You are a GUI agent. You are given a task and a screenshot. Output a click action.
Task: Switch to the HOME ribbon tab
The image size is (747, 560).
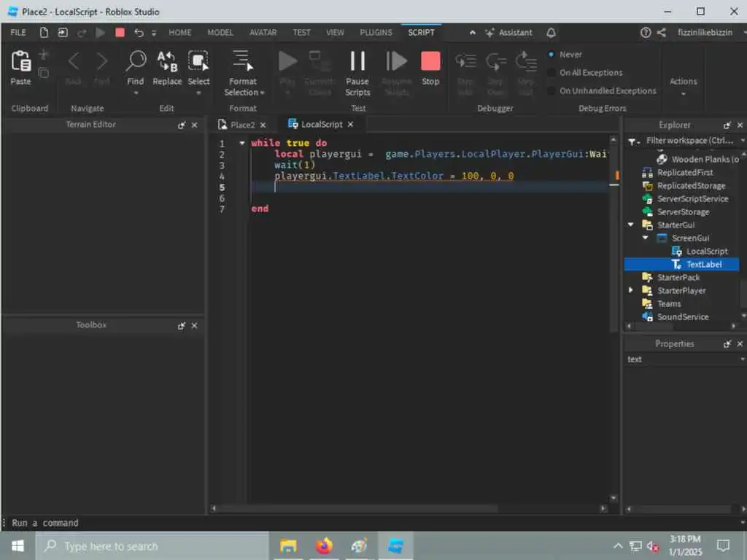coord(180,32)
